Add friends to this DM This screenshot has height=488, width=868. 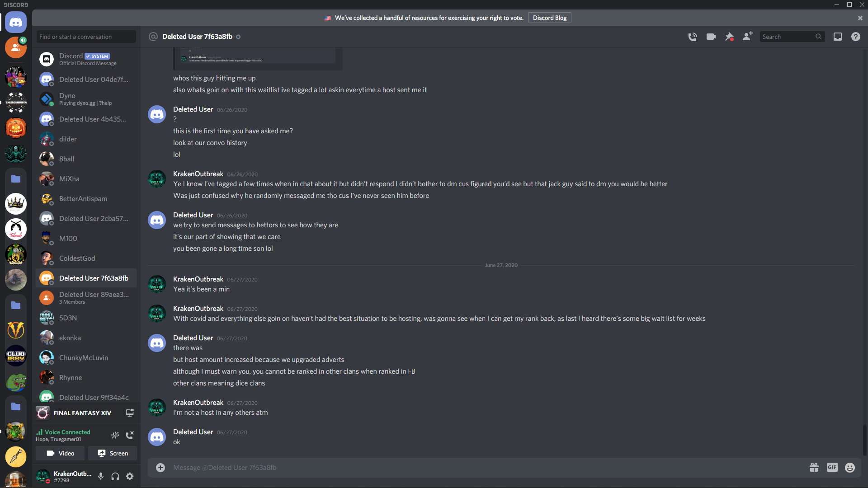click(747, 36)
